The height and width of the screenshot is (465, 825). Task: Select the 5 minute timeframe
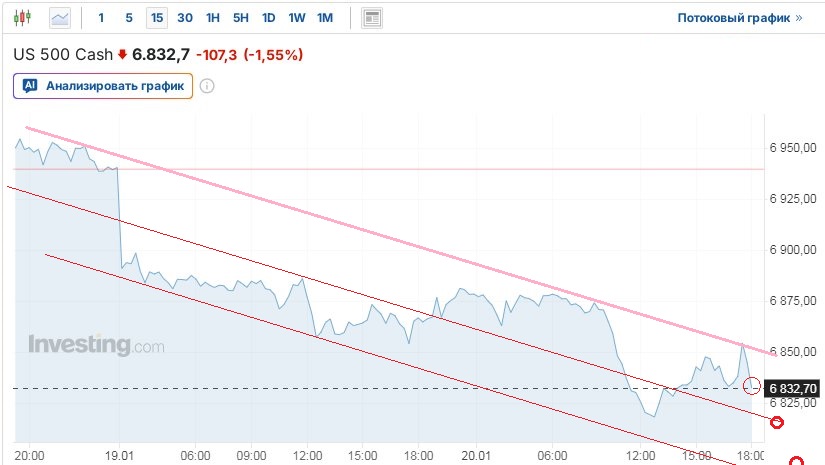[x=129, y=18]
